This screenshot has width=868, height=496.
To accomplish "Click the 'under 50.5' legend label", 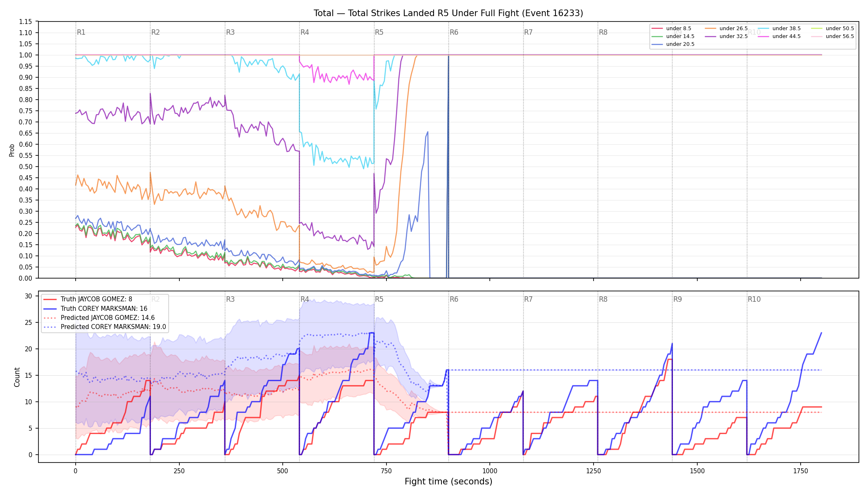I will 839,29.
